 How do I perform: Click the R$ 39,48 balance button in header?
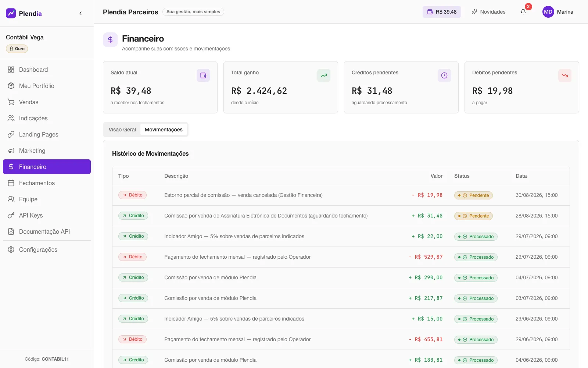442,12
